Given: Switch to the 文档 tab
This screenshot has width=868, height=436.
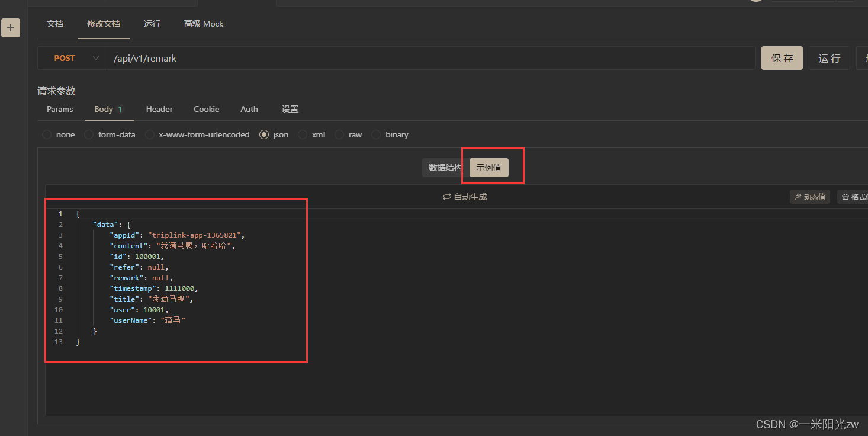Looking at the screenshot, I should [55, 24].
